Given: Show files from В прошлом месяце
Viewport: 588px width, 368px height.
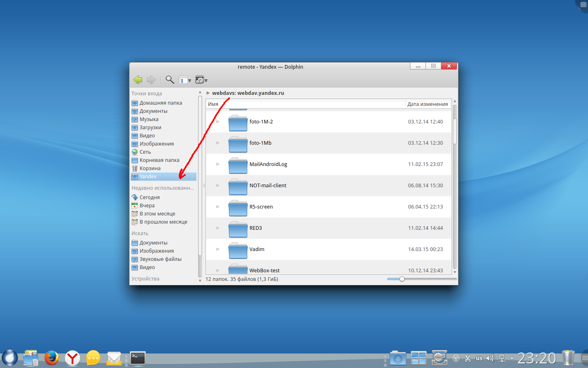Looking at the screenshot, I should (x=163, y=222).
